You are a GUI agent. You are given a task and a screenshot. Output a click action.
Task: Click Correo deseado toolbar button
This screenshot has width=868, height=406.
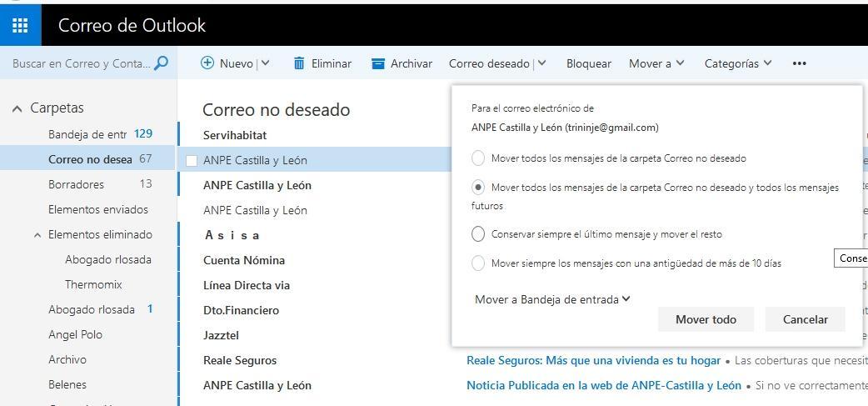tap(489, 63)
